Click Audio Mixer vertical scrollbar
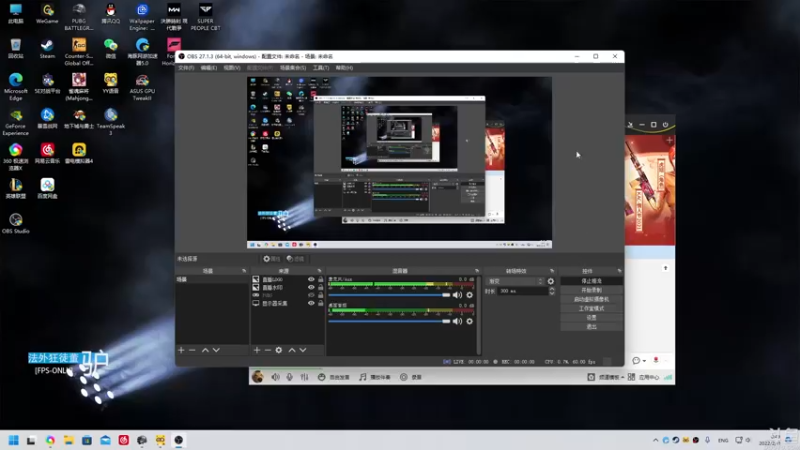Image resolution: width=800 pixels, height=450 pixels. [x=478, y=315]
